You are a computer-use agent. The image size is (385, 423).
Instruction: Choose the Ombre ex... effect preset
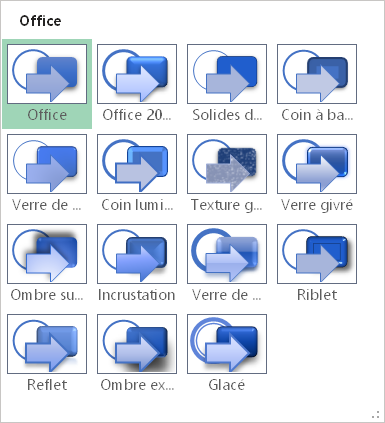coord(137,344)
